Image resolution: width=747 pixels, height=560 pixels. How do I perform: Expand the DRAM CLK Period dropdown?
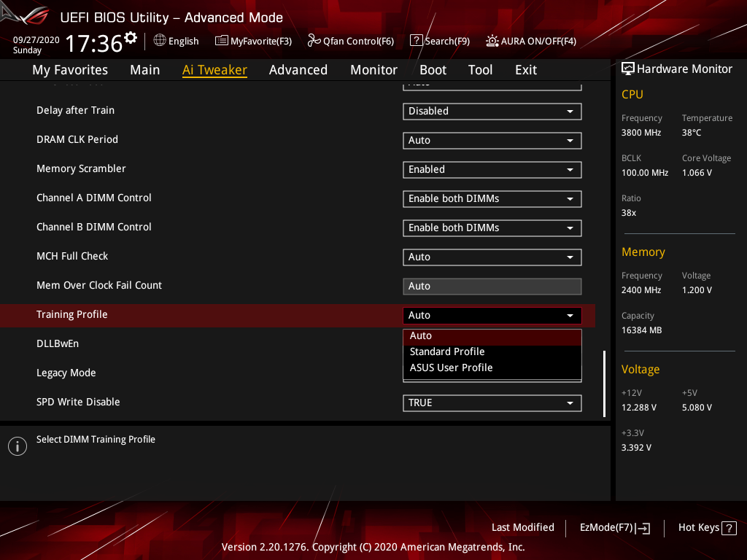pyautogui.click(x=492, y=141)
